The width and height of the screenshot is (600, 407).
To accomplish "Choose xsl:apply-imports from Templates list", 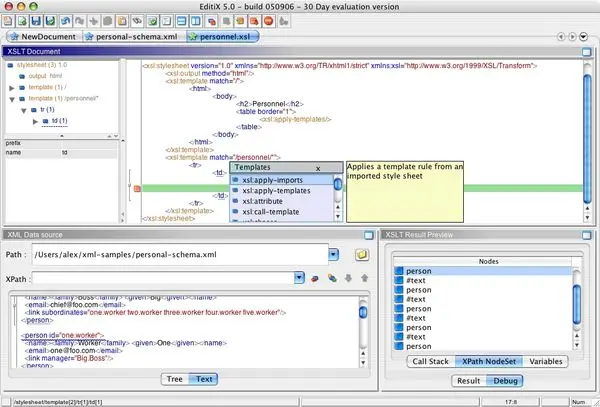I will coord(281,180).
